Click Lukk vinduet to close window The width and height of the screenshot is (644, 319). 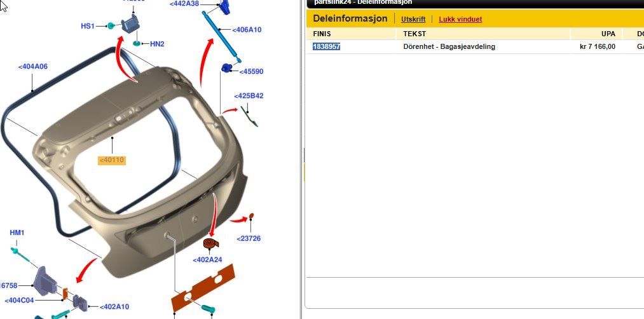click(x=460, y=19)
